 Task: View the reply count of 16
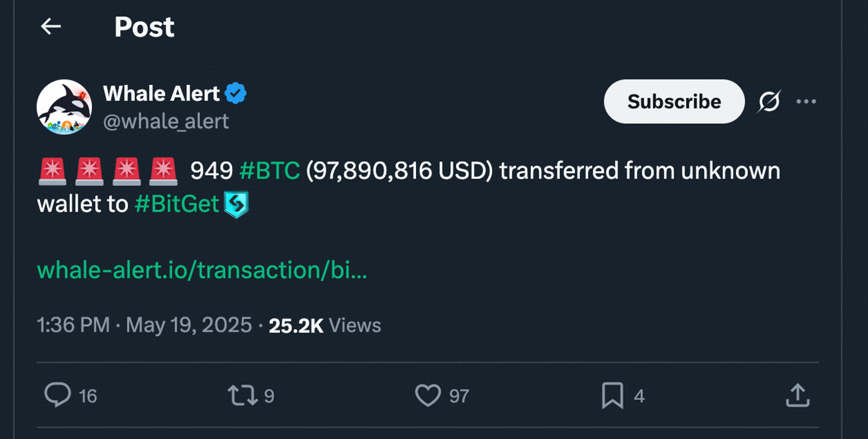point(86,396)
